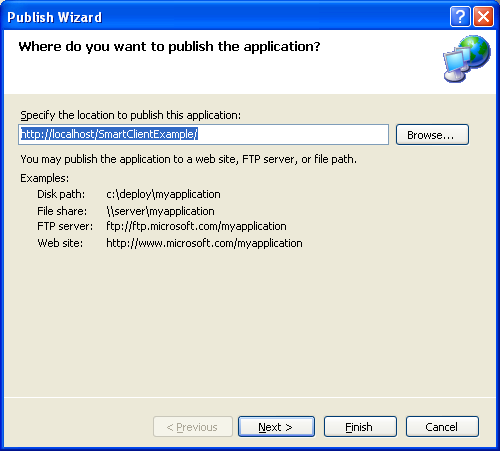Click the \\server\myapplication example text

[160, 211]
